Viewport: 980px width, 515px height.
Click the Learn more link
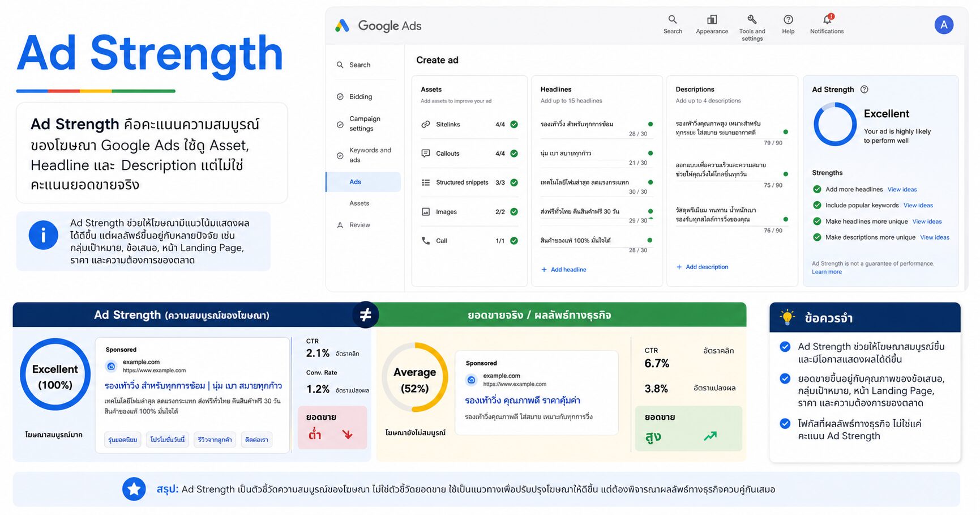tap(827, 272)
